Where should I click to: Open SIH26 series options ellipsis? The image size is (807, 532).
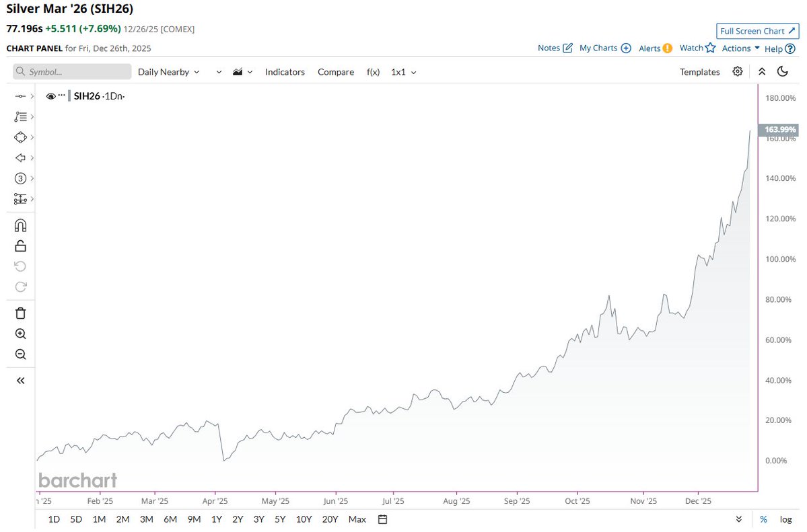click(x=62, y=96)
